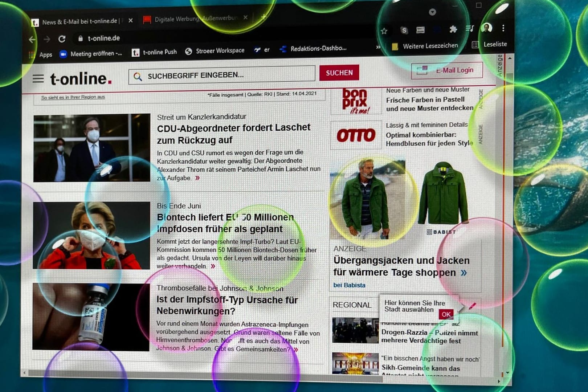Click the forward navigation arrow
The width and height of the screenshot is (588, 392).
(x=47, y=39)
